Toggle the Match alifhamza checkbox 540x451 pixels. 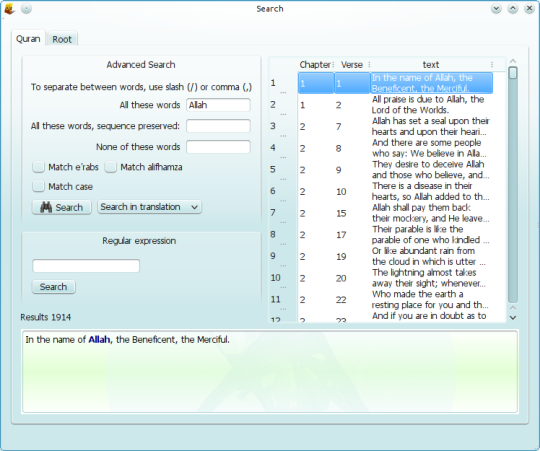point(111,167)
